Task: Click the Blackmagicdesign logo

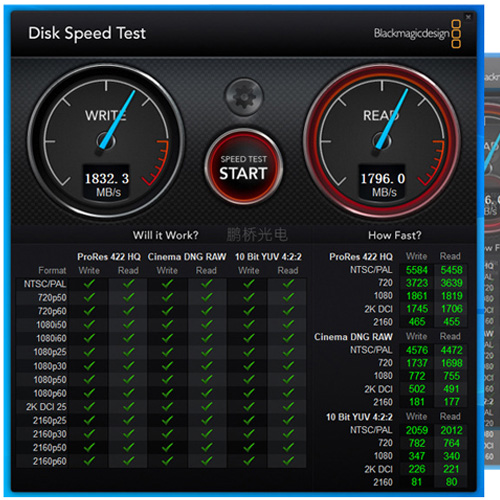Action: point(417,34)
